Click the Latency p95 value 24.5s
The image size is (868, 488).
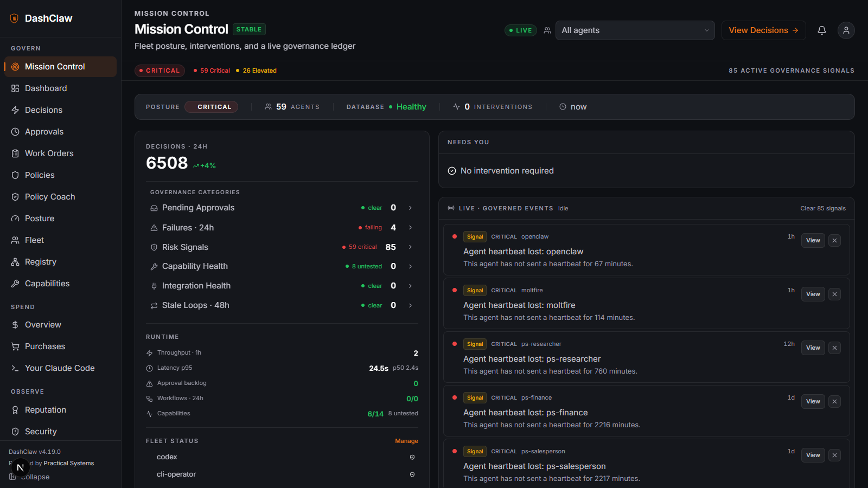(x=379, y=368)
